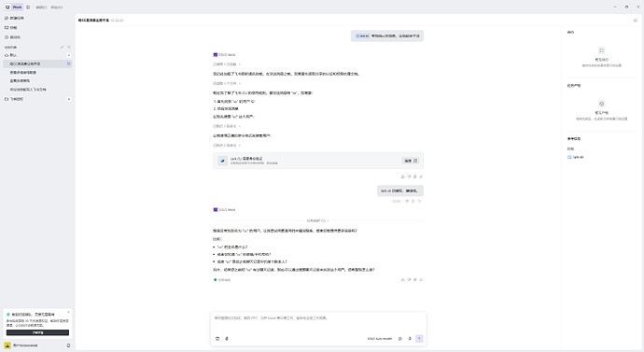Collapse the 默认 group with its chevron
The image size is (644, 352).
pos(68,55)
